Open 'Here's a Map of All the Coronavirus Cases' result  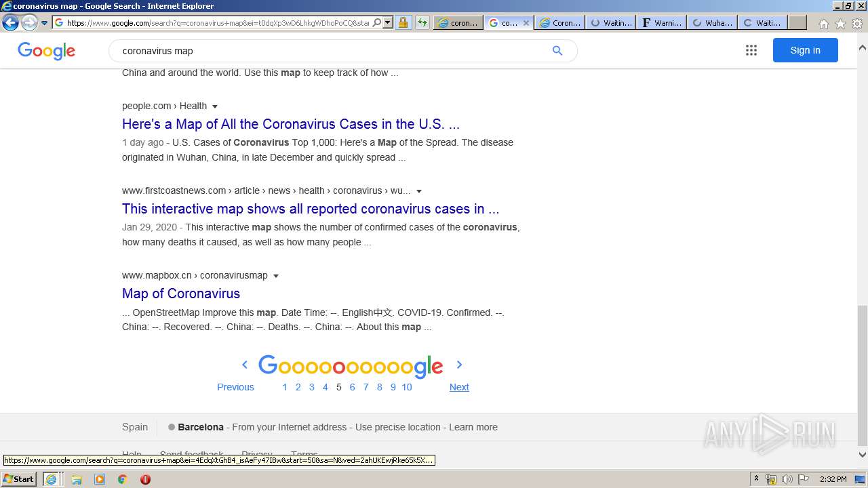click(x=291, y=124)
